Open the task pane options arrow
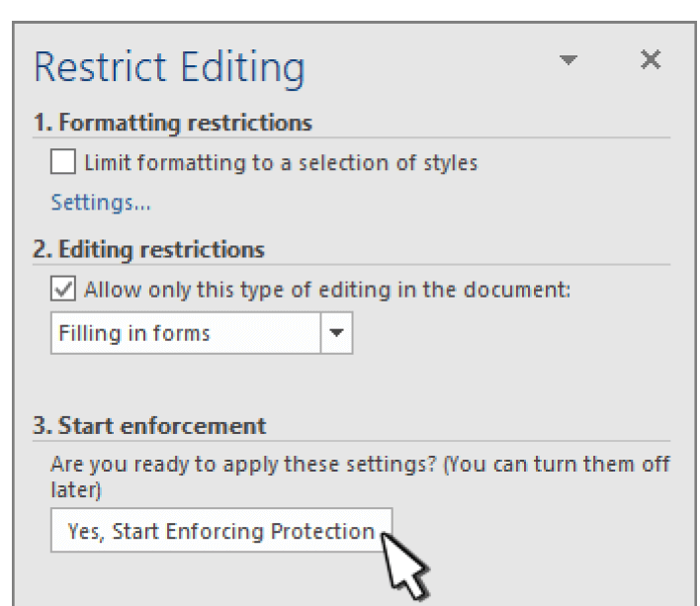Screen dimensions: 700x606 568,59
